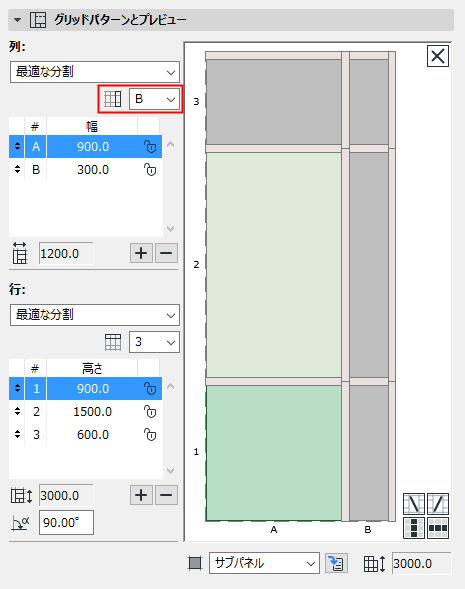Image resolution: width=465 pixels, height=589 pixels.
Task: Select light green panel A2 in preview
Action: pos(274,265)
